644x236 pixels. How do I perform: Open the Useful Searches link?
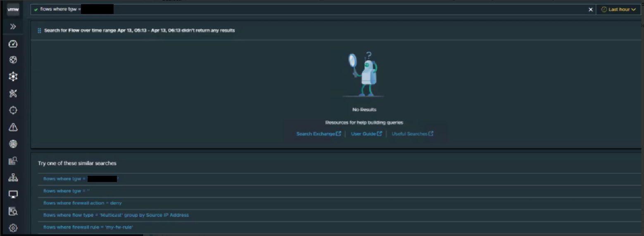412,134
